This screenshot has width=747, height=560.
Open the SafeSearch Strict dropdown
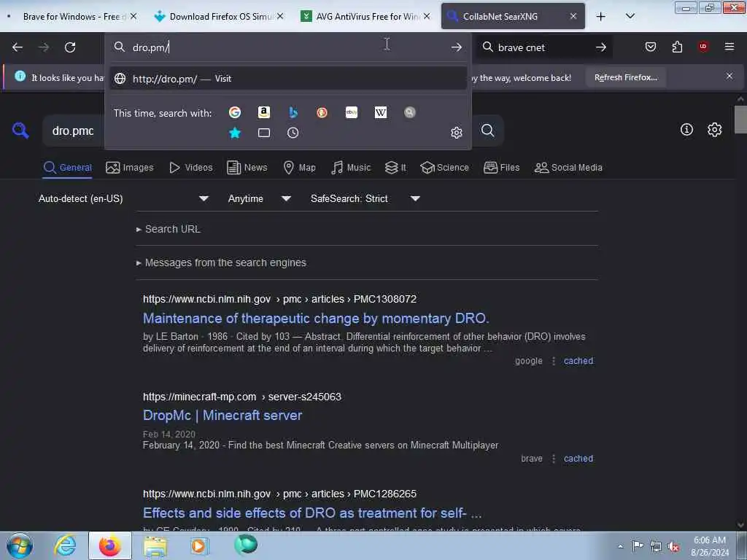365,198
